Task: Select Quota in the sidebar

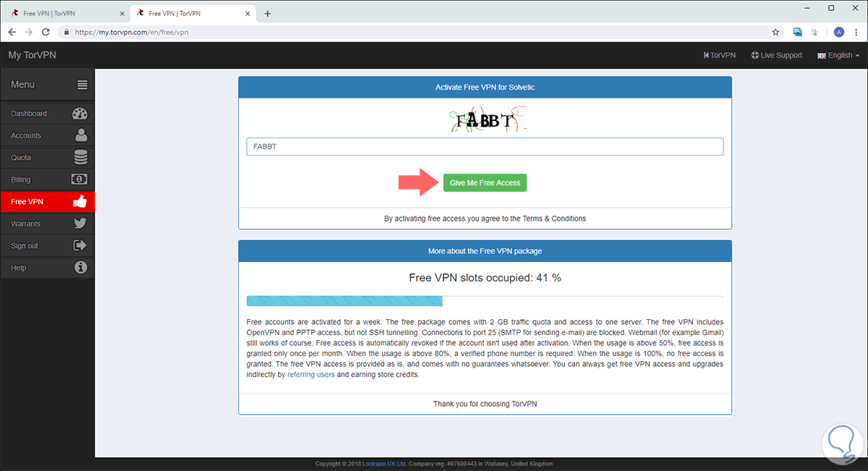Action: point(47,157)
